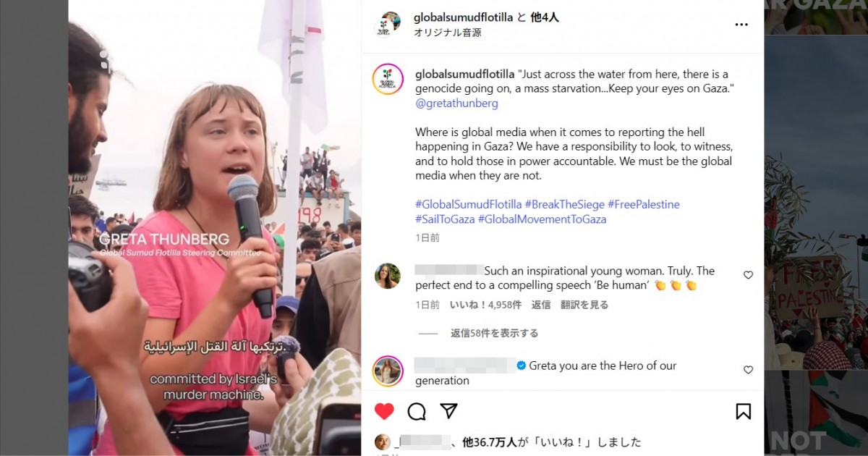Unlike the post via red heart icon
The width and height of the screenshot is (868, 456).
[x=384, y=411]
